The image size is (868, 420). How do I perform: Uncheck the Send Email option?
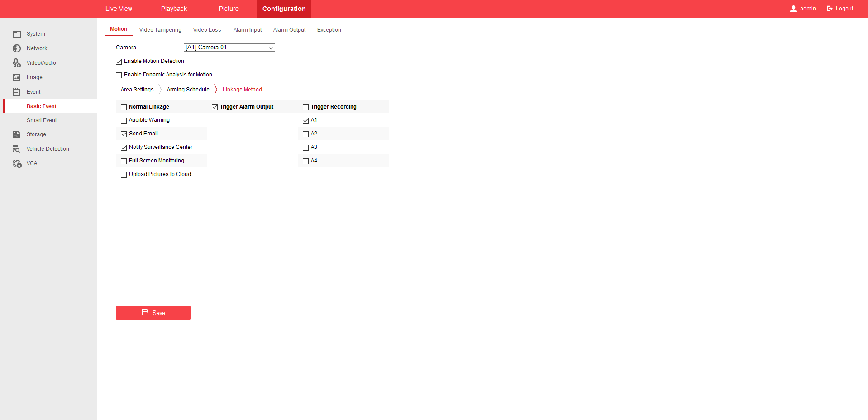point(124,134)
